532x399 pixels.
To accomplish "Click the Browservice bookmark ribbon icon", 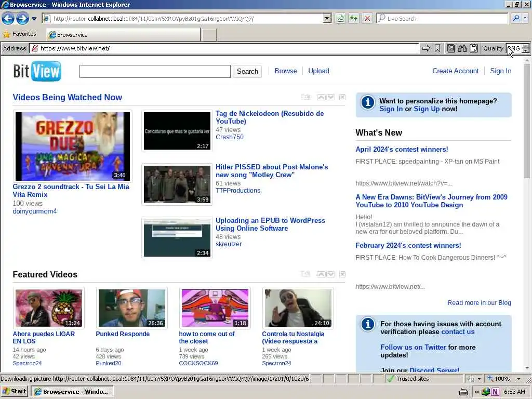I will coord(437,48).
